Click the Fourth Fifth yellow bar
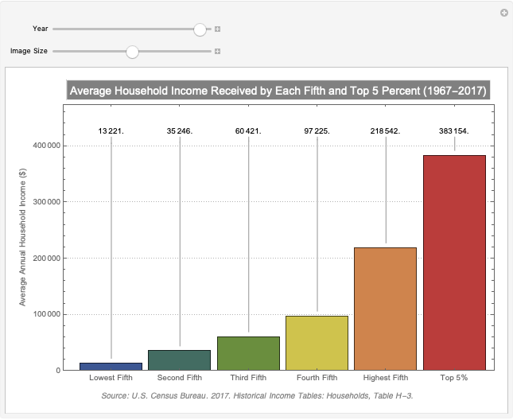The image size is (513, 420). click(x=317, y=343)
